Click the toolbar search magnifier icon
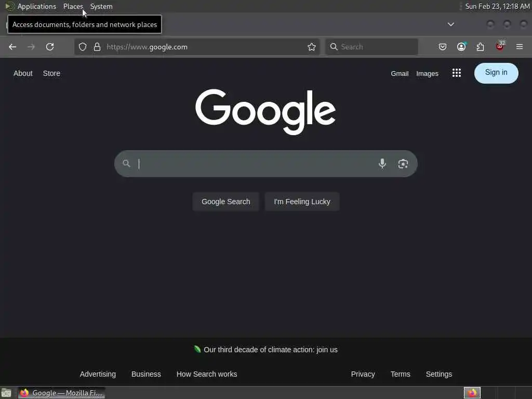The width and height of the screenshot is (532, 399). pyautogui.click(x=334, y=47)
